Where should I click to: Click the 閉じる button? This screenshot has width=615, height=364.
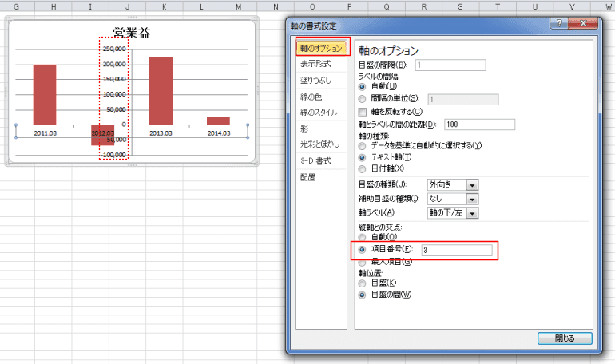point(565,338)
